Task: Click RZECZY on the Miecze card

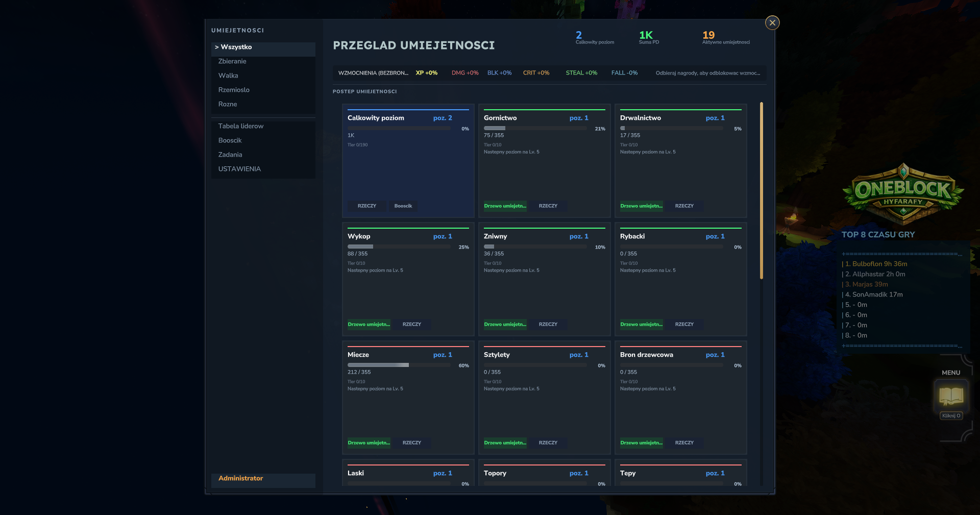Action: point(411,443)
